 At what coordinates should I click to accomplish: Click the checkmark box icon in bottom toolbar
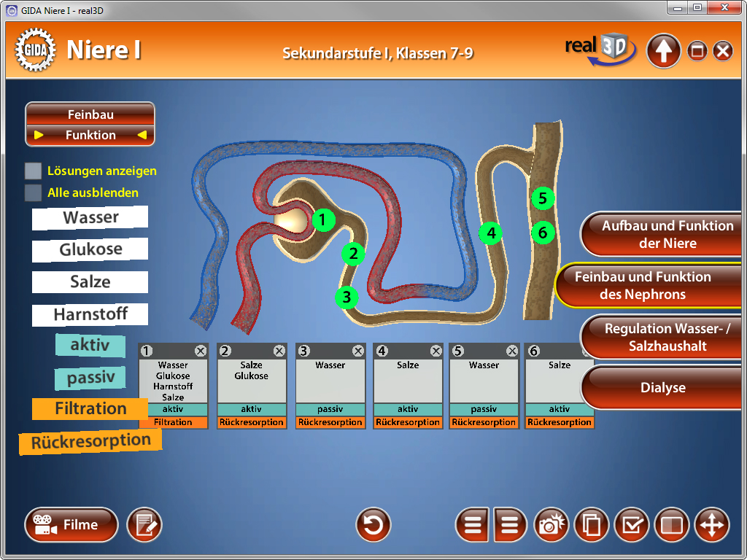click(x=632, y=525)
